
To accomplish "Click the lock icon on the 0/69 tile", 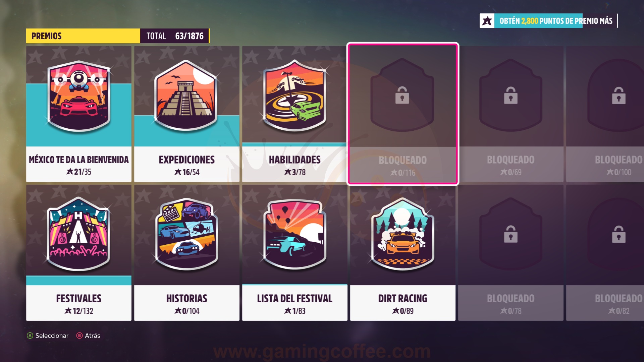I will [x=511, y=95].
